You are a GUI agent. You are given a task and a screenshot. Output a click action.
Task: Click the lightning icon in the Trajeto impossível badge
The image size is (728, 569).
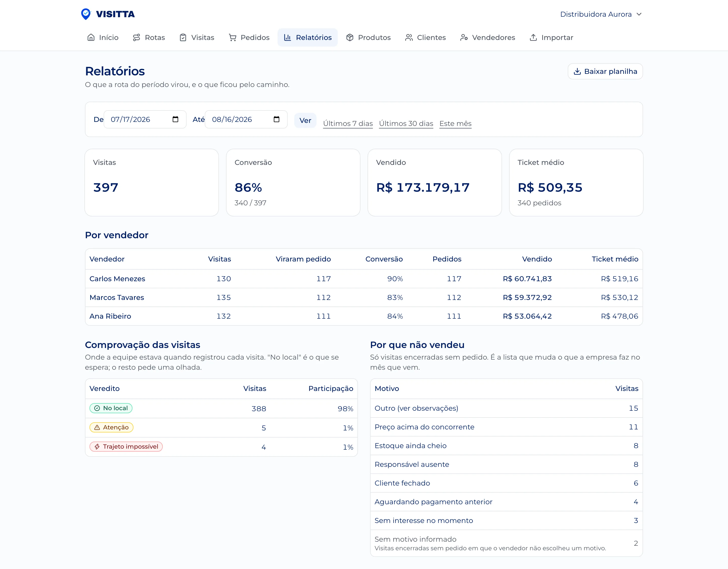97,447
